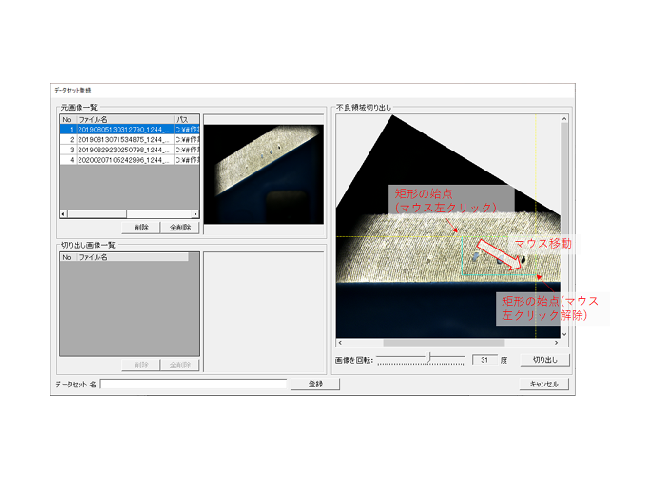
Task: Click the rotation angle field showing 31
Action: (484, 359)
